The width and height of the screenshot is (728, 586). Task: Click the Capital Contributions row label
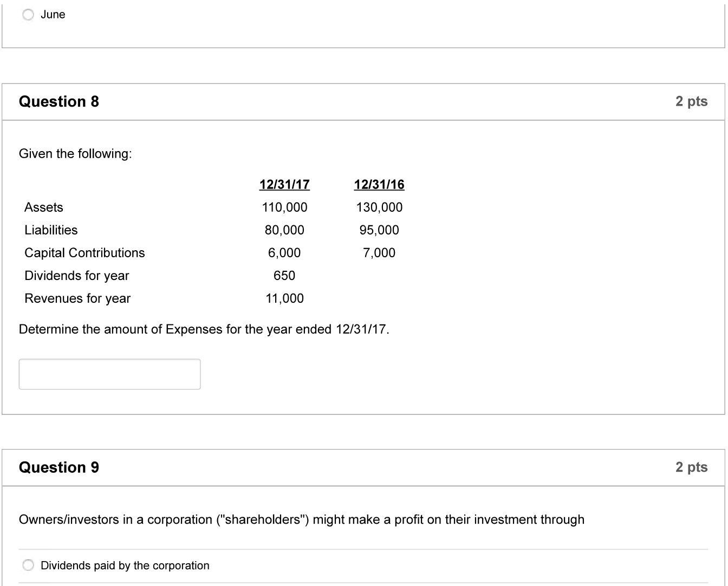(x=84, y=253)
